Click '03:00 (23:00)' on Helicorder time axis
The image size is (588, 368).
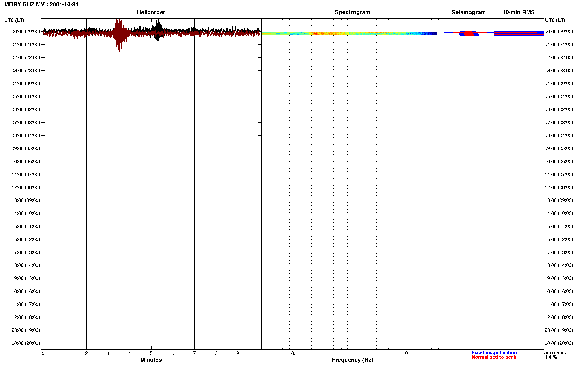(x=26, y=71)
